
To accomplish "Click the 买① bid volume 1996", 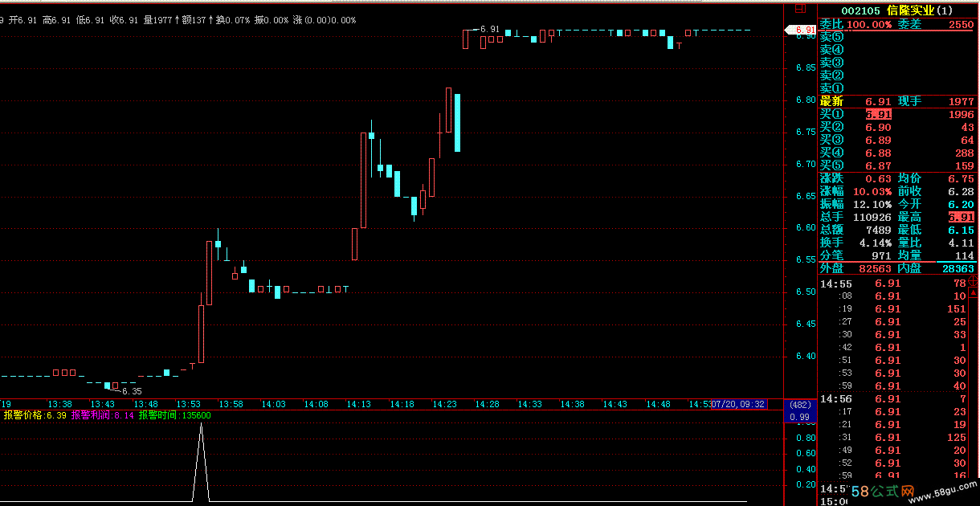I will tap(962, 114).
